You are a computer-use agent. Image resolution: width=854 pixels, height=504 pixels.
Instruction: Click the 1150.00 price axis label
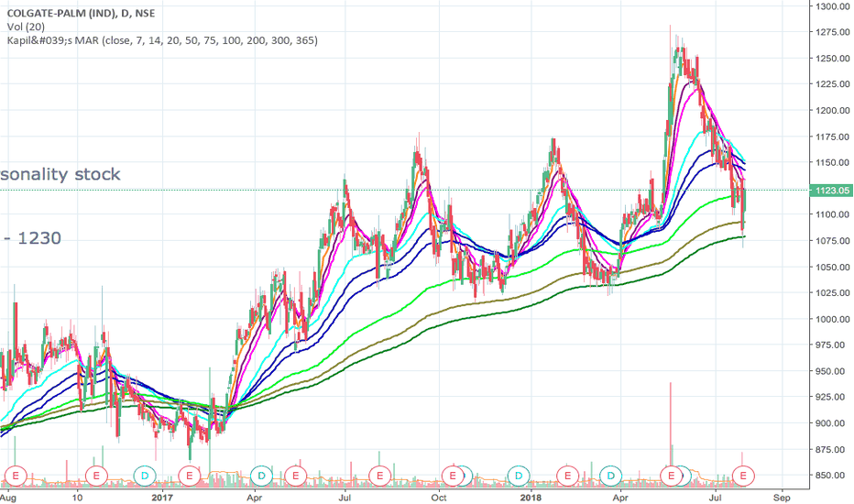(833, 162)
